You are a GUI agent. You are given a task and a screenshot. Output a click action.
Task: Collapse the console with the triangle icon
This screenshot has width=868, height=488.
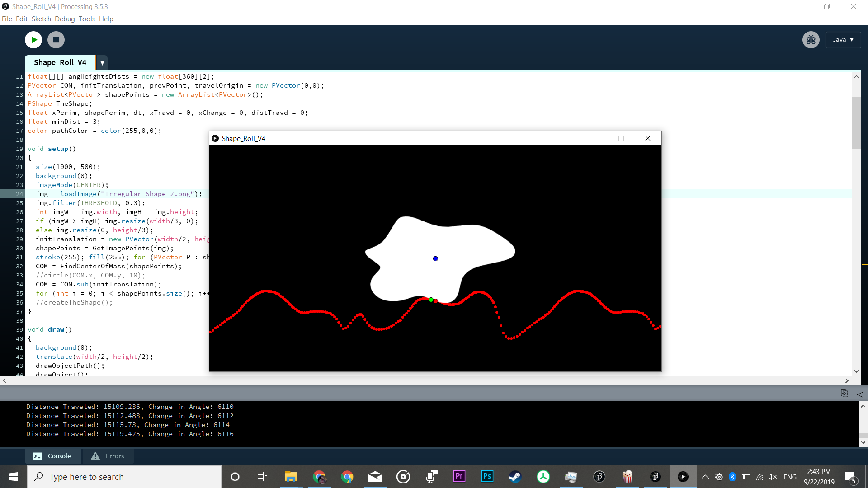click(860, 394)
